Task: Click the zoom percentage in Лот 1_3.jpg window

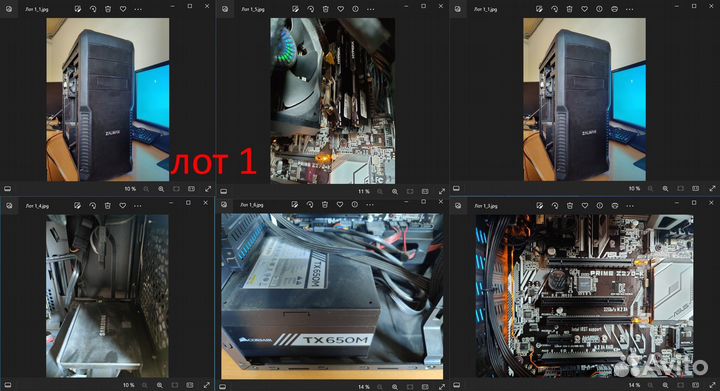Action: point(634,385)
